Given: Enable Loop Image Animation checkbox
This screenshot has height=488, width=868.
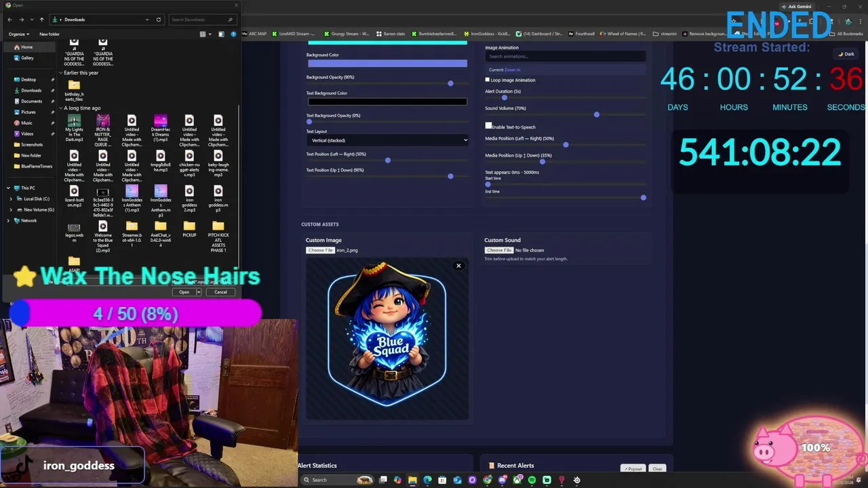Looking at the screenshot, I should (487, 80).
